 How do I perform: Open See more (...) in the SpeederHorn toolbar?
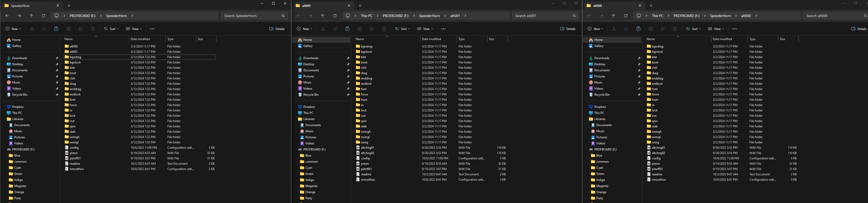152,29
